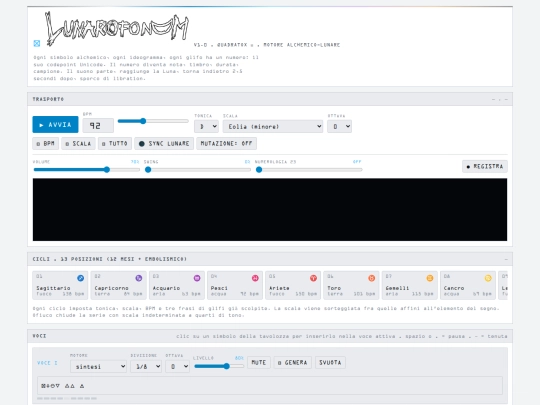Click the Voce I glyph sequence field
The image size is (540, 405).
pos(270,386)
